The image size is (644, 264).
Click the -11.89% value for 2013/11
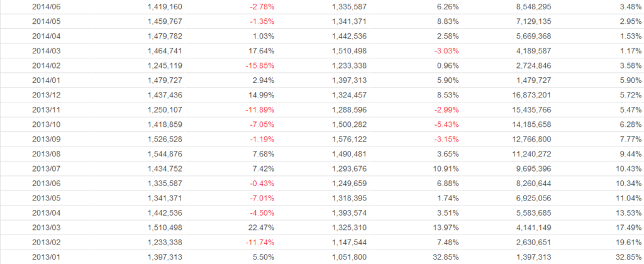[260, 109]
